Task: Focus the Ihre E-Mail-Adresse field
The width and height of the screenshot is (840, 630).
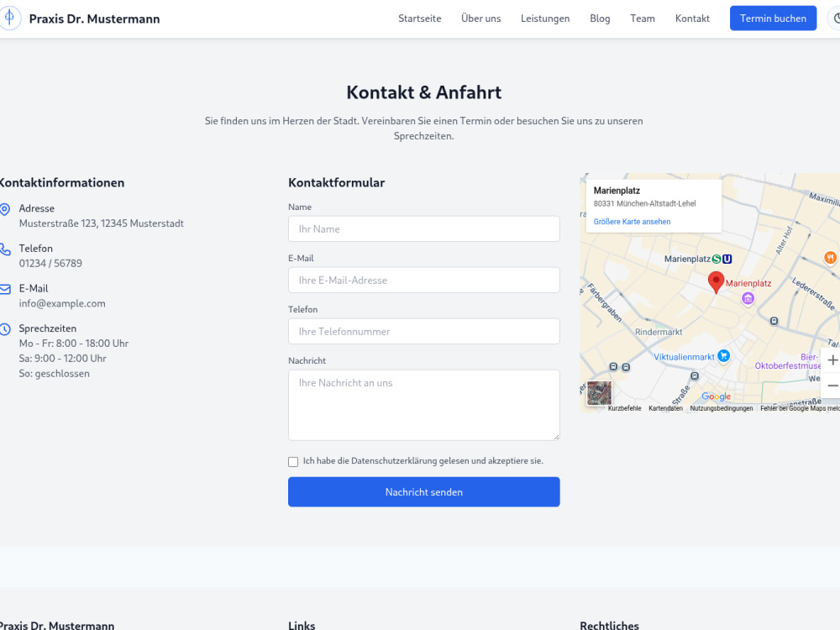Action: tap(423, 281)
